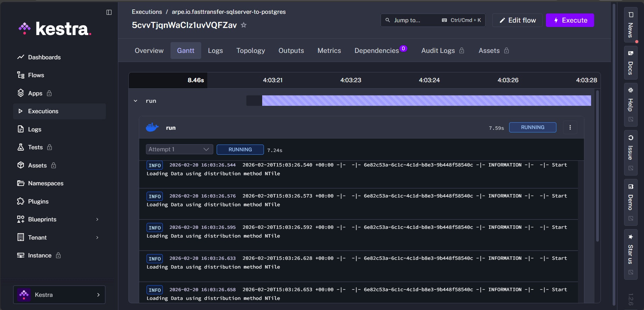
Task: Click the Edit flow button
Action: pyautogui.click(x=517, y=20)
